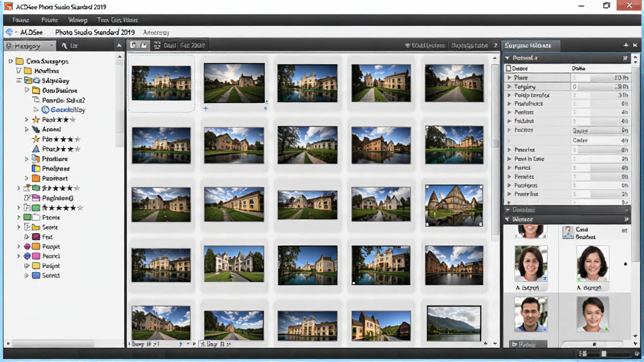Click the orange ACDSee logo in the title bar
The image size is (644, 362).
click(8, 6)
